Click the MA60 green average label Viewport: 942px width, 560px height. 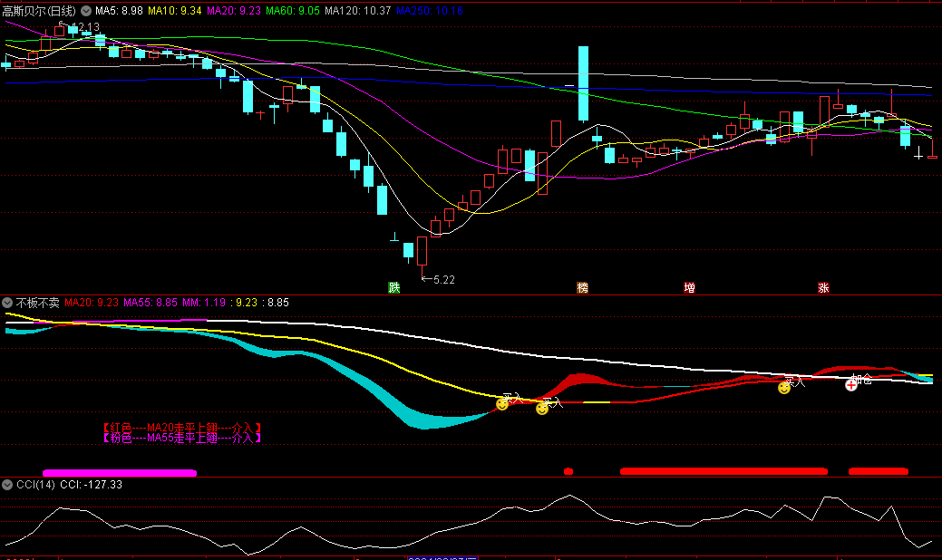(x=291, y=11)
